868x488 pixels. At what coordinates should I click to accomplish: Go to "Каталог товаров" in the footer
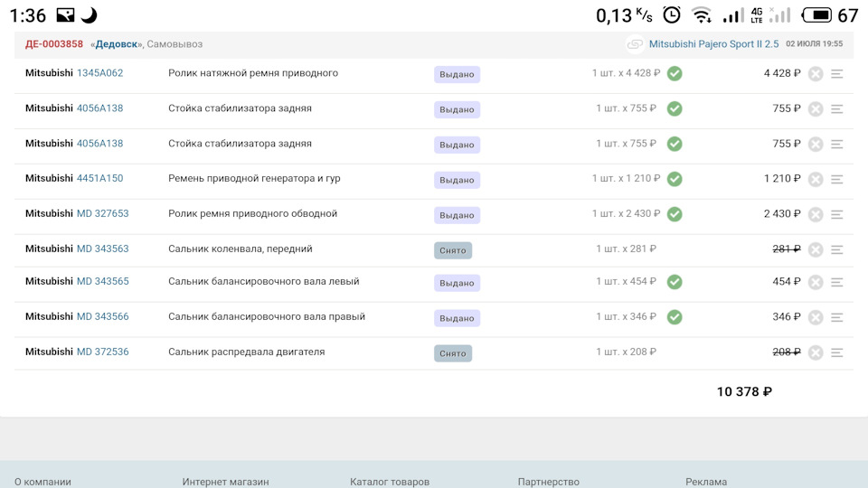pos(390,482)
